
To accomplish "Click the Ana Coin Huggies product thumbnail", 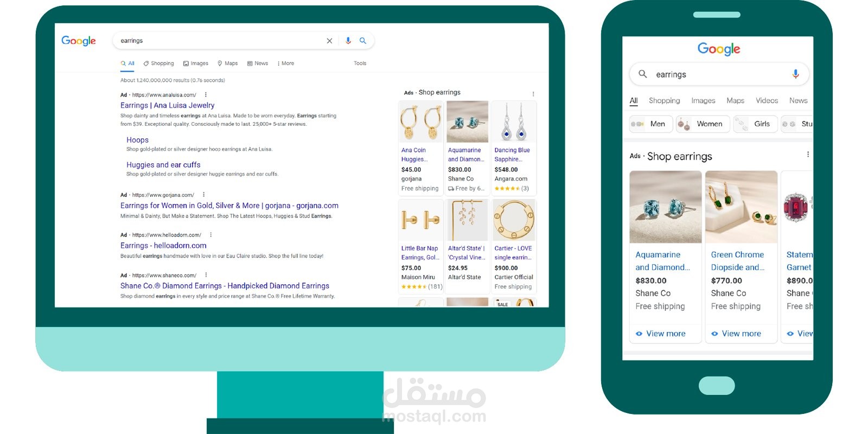I will [420, 122].
